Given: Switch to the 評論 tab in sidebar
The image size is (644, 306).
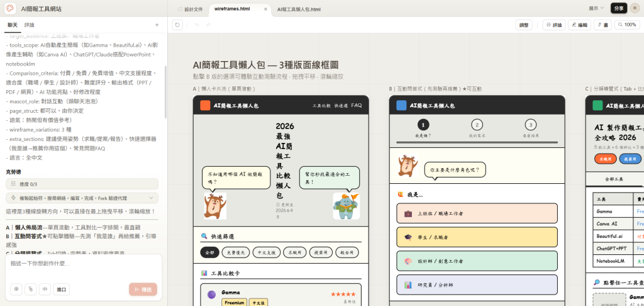Looking at the screenshot, I should 29,25.
